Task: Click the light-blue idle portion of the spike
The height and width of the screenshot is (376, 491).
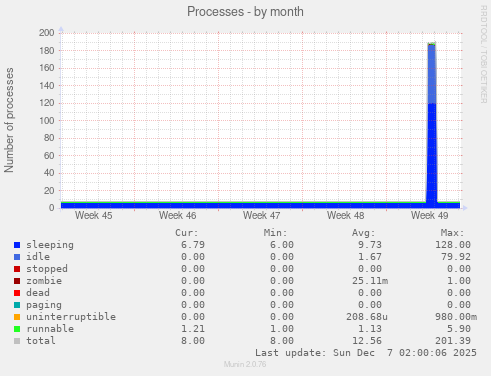Action: pyautogui.click(x=432, y=73)
